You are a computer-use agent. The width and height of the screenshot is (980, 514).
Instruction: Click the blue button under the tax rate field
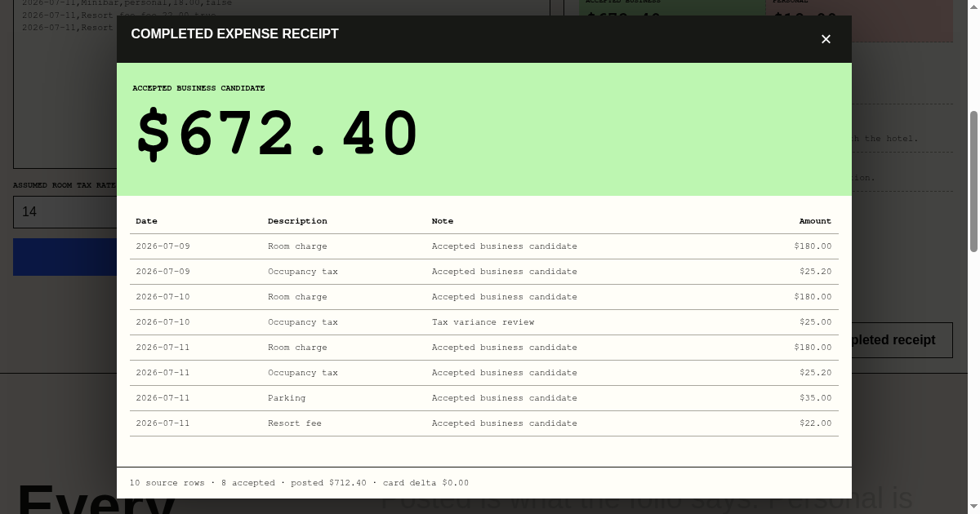pyautogui.click(x=65, y=257)
